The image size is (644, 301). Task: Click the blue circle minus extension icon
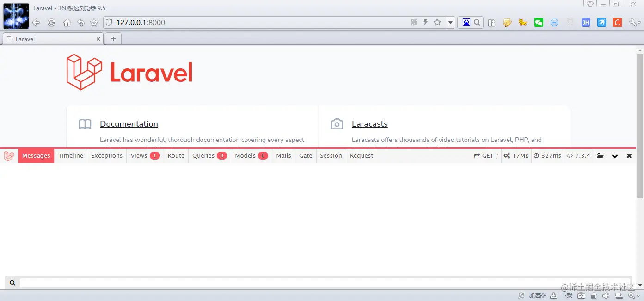554,23
